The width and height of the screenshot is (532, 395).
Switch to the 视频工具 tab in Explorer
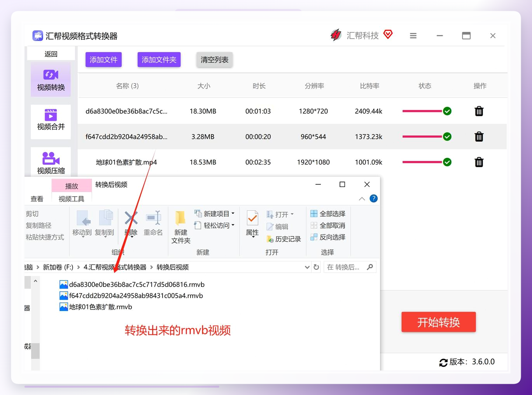point(72,199)
